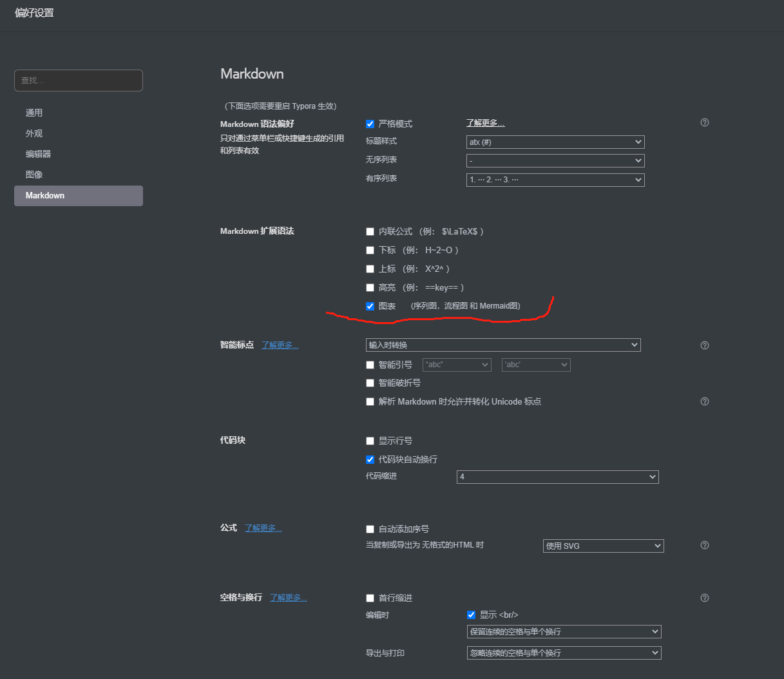Enable 解析 Markdown 时转化 Unicode 标点 checkbox
This screenshot has width=784, height=679.
(370, 401)
